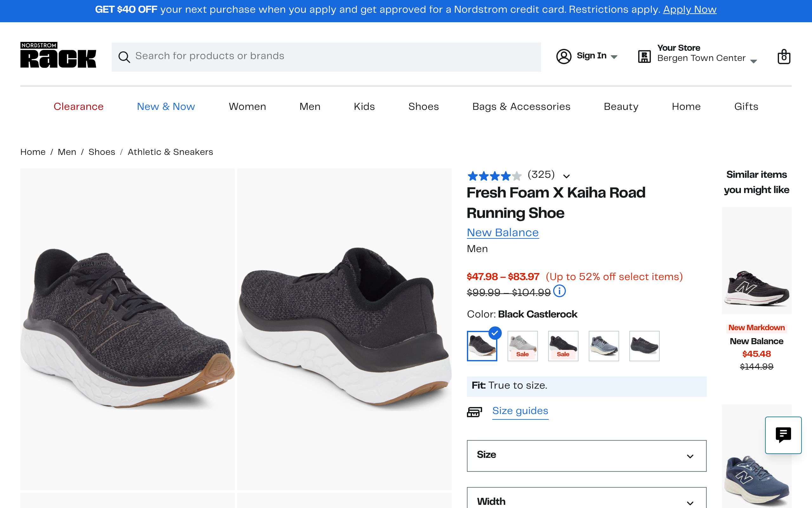812x508 pixels.
Task: Select the blue-grey shoe color swatch
Action: 604,346
